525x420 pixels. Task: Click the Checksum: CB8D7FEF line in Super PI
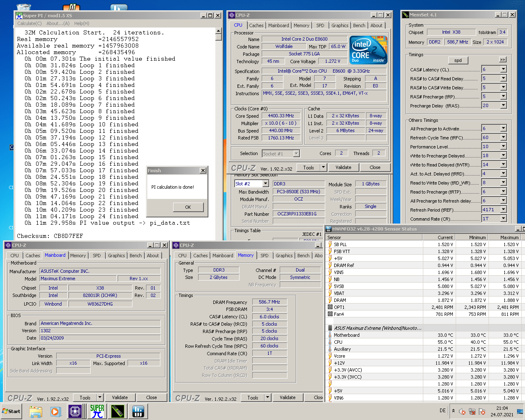coord(50,236)
